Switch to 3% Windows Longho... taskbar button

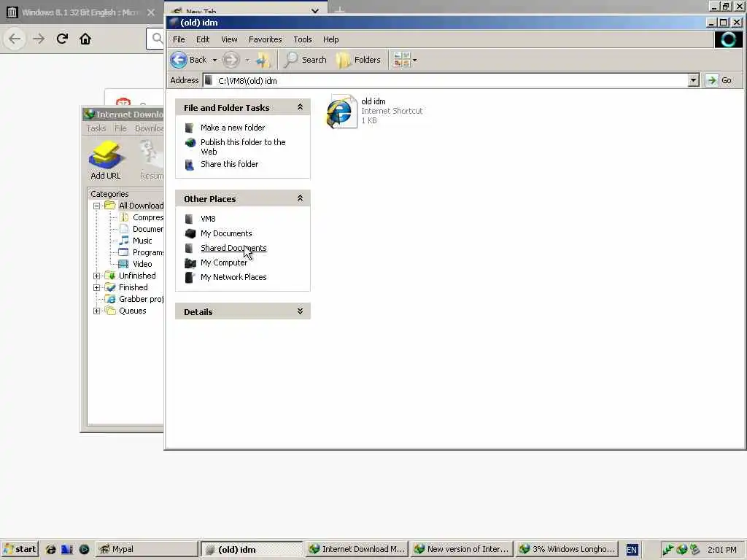[x=568, y=549]
